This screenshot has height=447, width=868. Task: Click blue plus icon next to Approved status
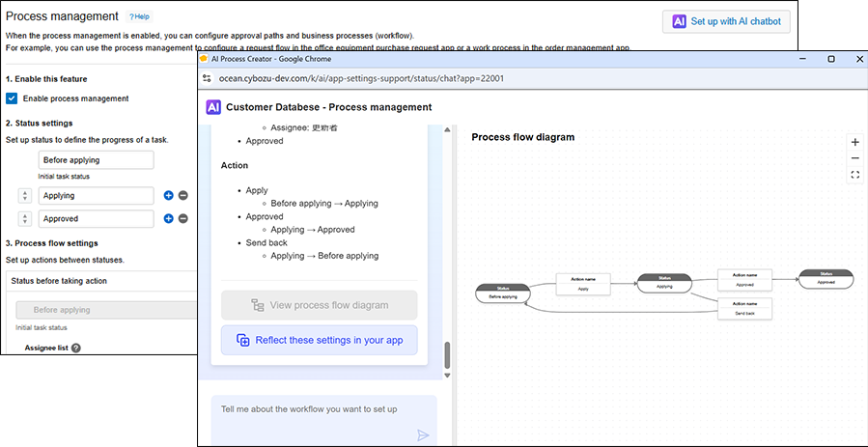(x=168, y=219)
